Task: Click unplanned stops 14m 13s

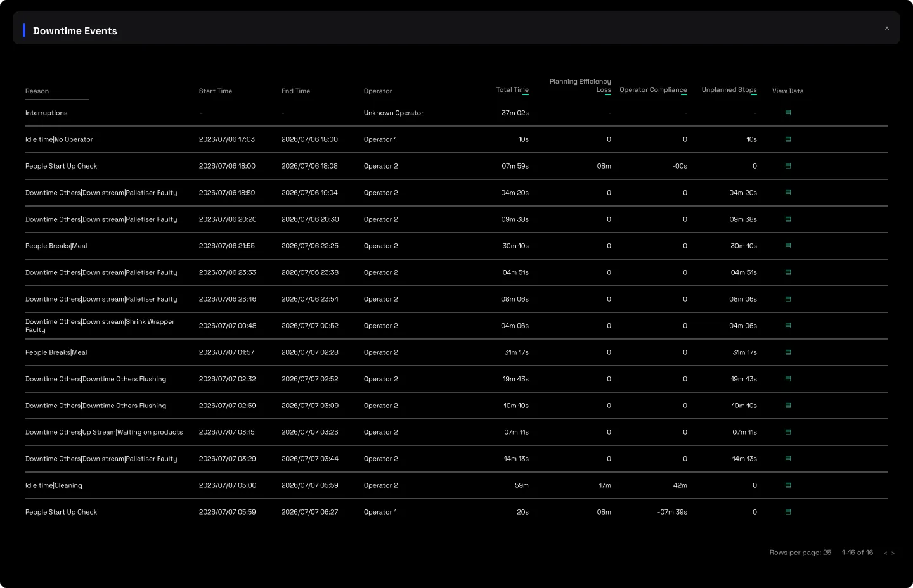Action: 744,459
